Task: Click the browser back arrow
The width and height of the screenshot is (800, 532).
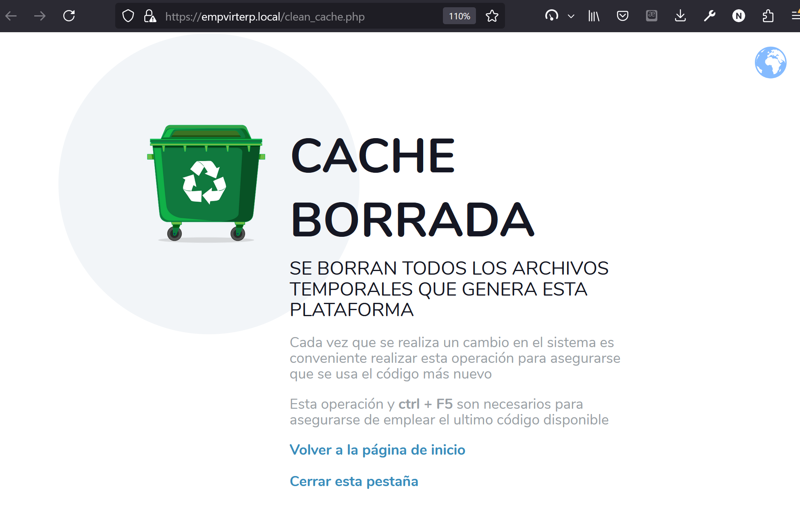Action: click(x=11, y=16)
